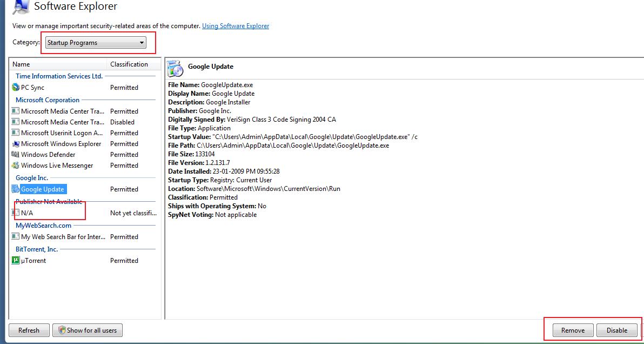The image size is (644, 344).
Task: Click the Google Update list icon
Action: [x=16, y=189]
